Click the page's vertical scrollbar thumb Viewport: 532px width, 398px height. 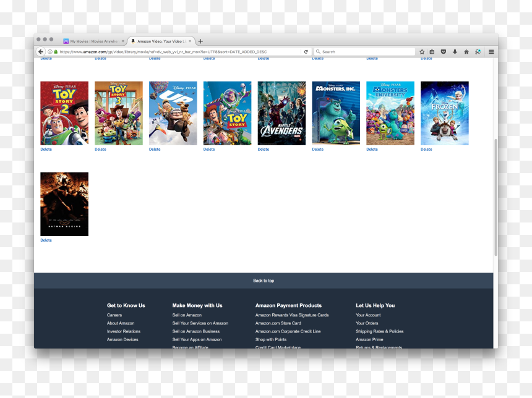point(496,197)
